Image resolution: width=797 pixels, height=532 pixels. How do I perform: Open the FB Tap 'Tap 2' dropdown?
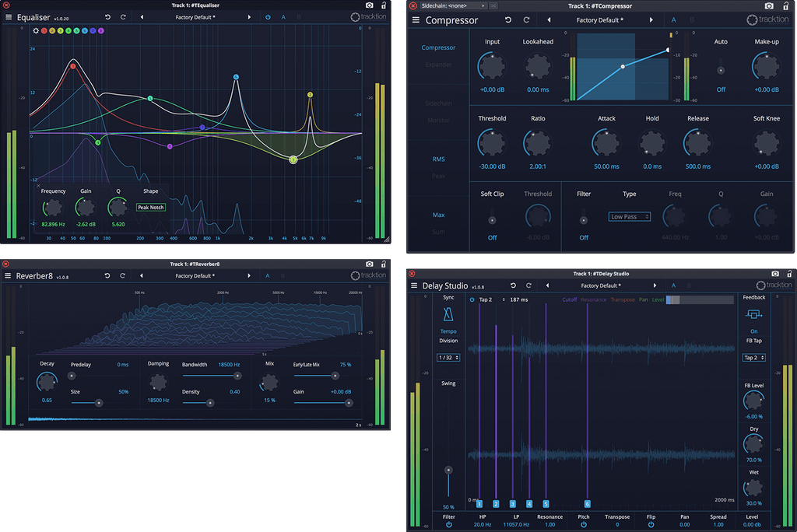click(753, 358)
